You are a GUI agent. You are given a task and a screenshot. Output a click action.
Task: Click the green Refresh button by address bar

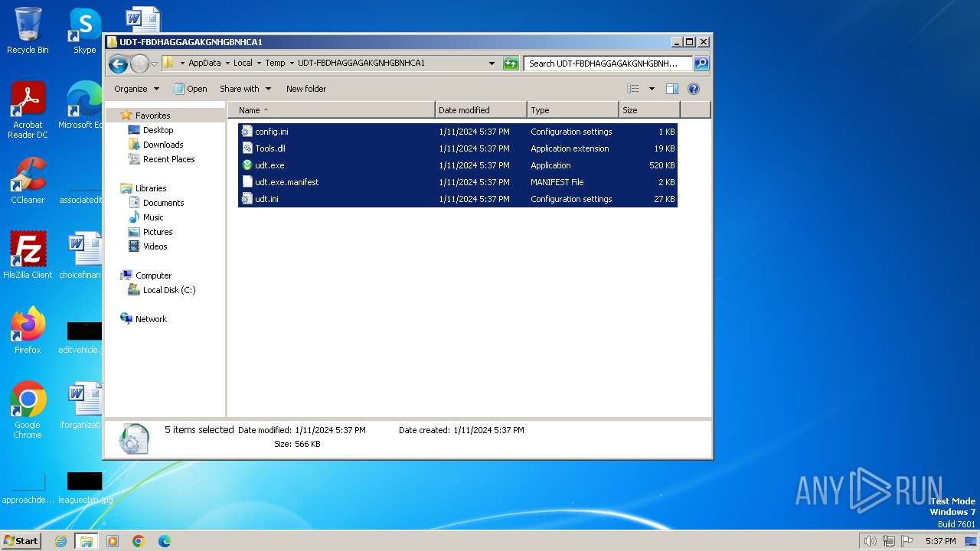point(511,64)
